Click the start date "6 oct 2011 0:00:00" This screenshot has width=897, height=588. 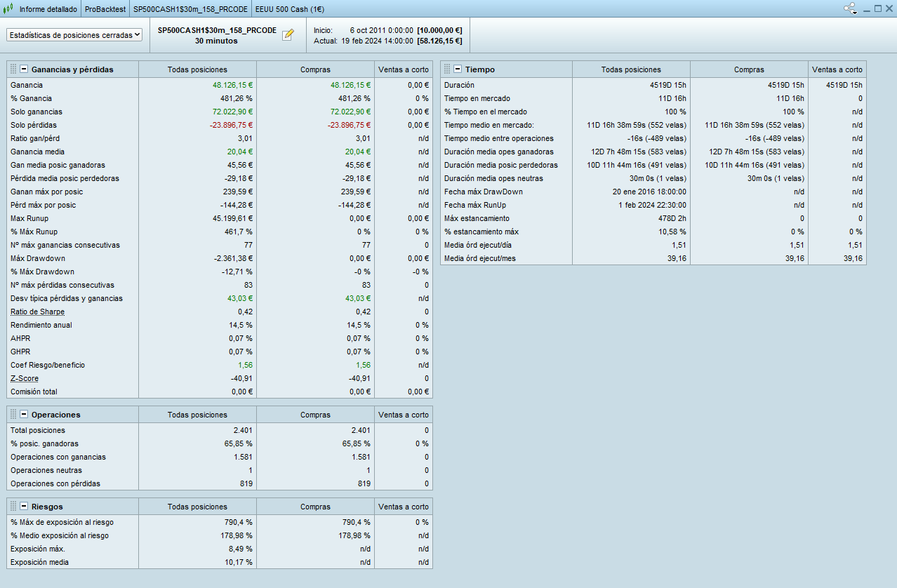[381, 30]
